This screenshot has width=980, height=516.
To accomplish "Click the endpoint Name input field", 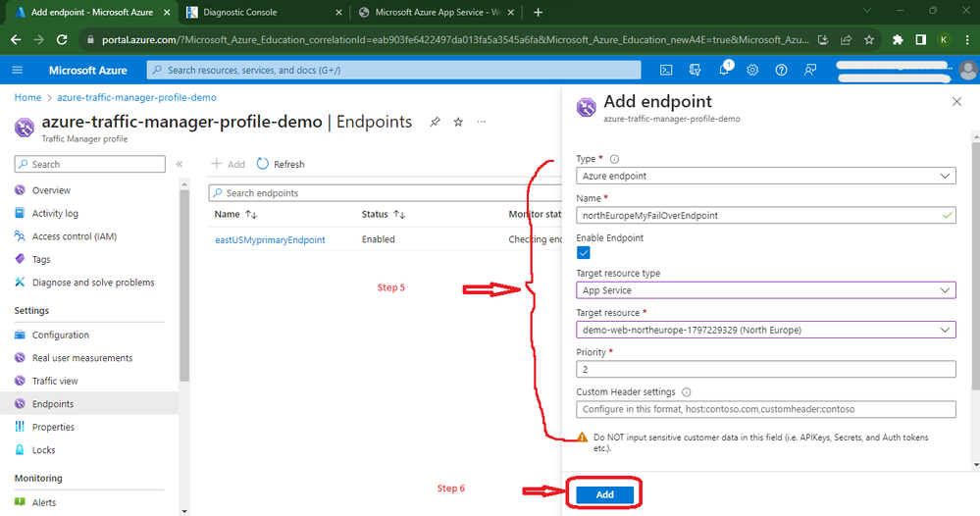I will 765,215.
